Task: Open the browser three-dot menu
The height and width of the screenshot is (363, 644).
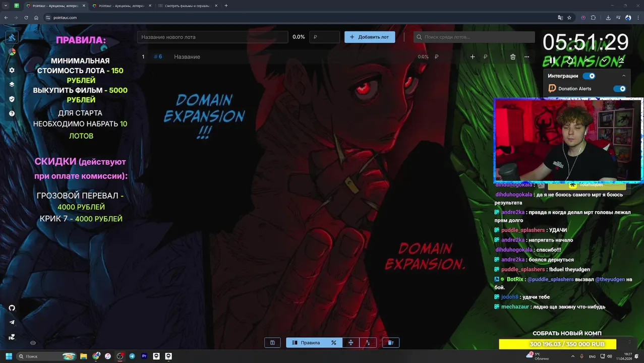Action: (638, 18)
